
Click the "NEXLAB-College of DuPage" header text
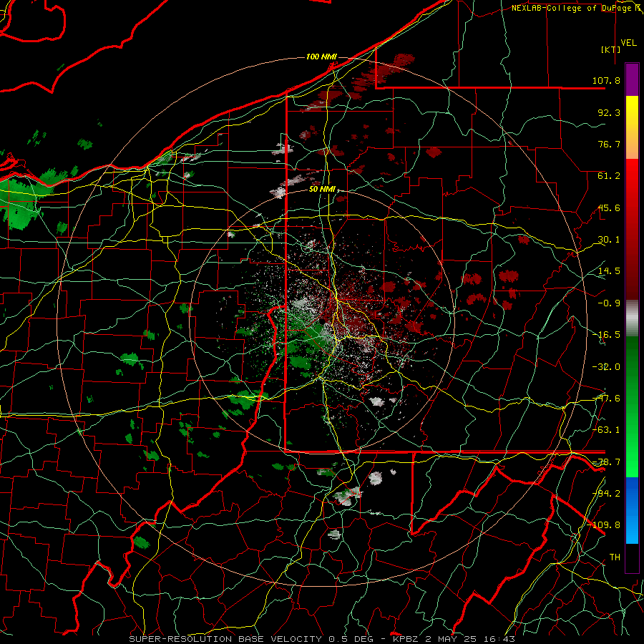pos(572,8)
